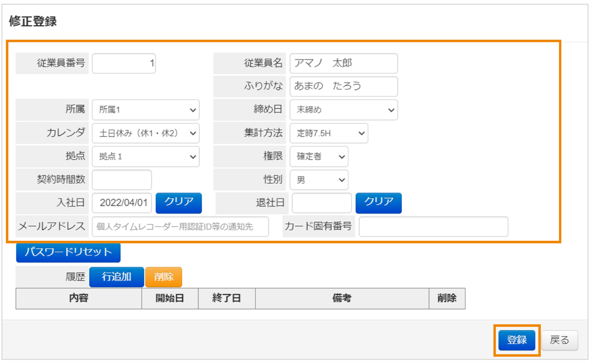Click the 行追加 add row button
This screenshot has width=592, height=364.
(118, 277)
